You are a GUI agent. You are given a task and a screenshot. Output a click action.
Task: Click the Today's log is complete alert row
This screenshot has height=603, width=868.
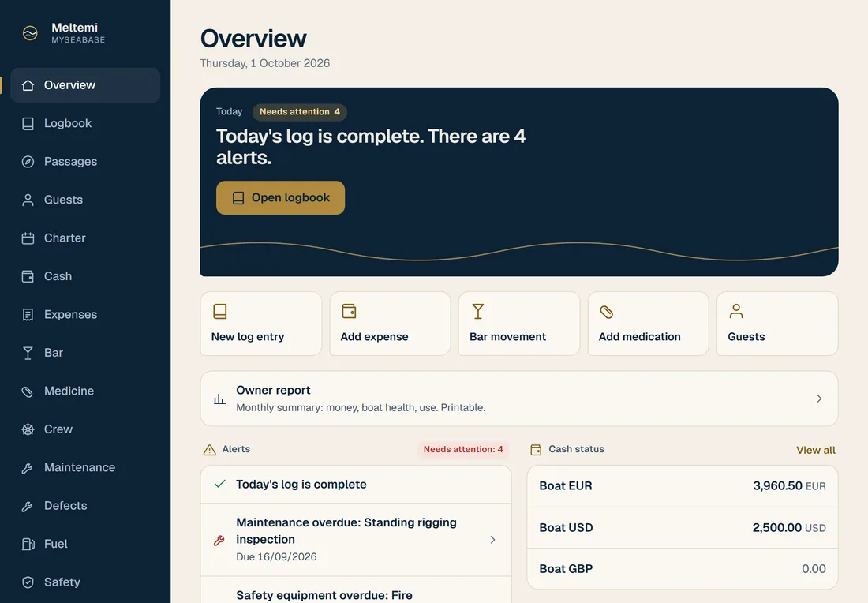pos(356,485)
